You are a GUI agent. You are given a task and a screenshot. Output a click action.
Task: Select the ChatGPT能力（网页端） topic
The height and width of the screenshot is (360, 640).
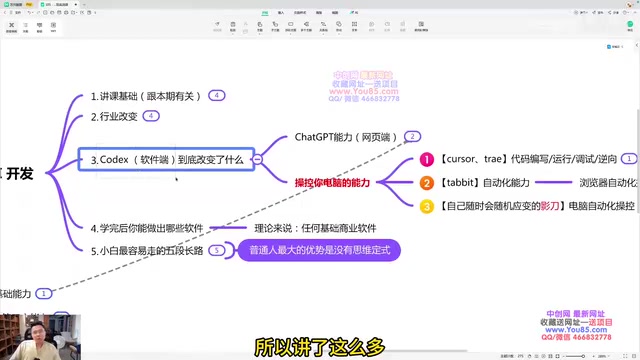[x=346, y=137]
